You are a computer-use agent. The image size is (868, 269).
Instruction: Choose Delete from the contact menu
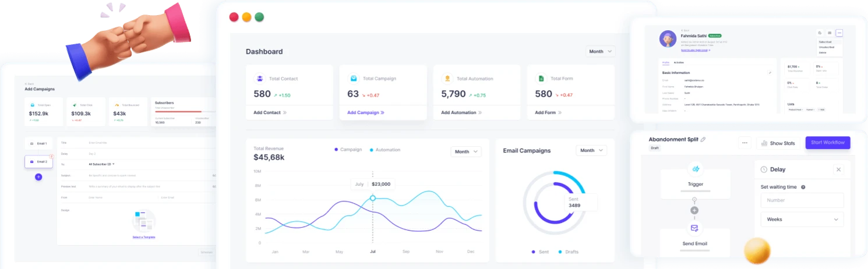pyautogui.click(x=823, y=52)
